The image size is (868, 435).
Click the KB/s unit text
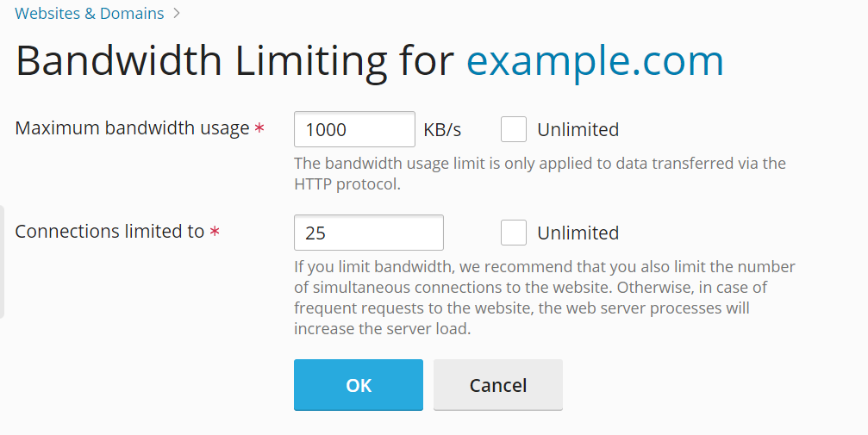(442, 130)
